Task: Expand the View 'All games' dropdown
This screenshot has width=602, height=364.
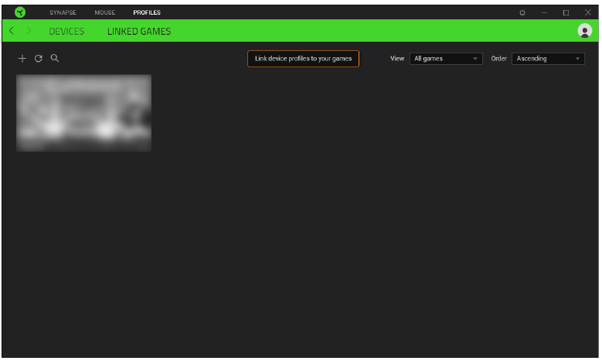Action: 446,59
